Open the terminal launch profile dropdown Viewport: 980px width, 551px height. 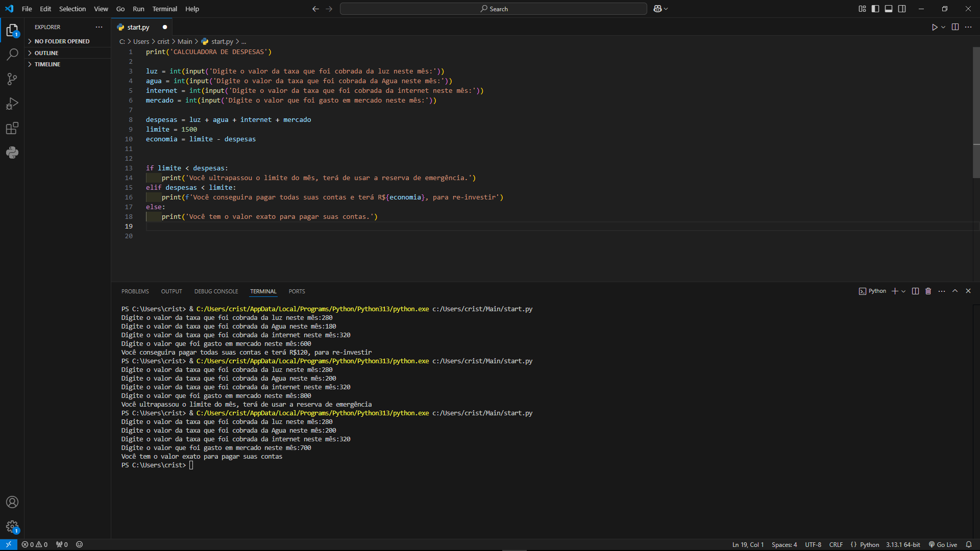903,291
